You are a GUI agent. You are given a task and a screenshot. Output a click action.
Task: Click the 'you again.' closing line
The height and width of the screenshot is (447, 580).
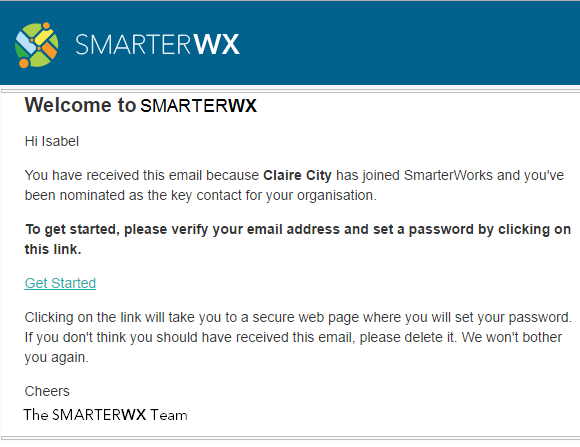tap(57, 357)
